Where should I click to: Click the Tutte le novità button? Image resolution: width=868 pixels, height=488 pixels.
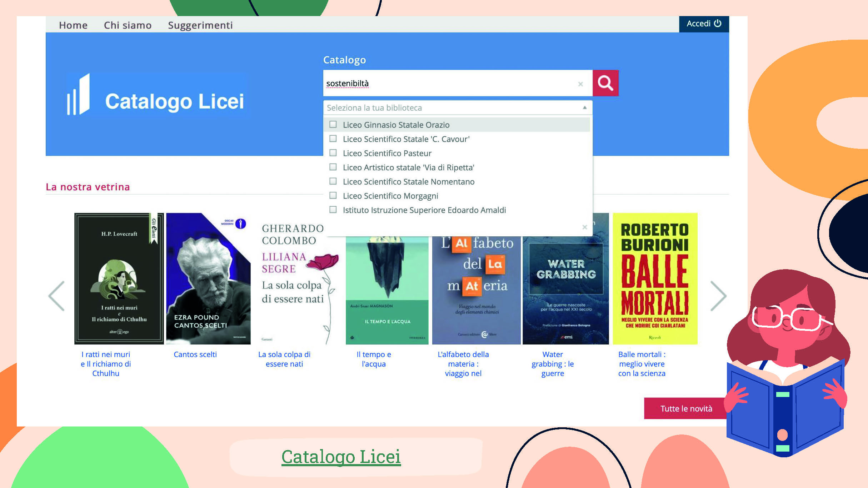click(x=686, y=408)
